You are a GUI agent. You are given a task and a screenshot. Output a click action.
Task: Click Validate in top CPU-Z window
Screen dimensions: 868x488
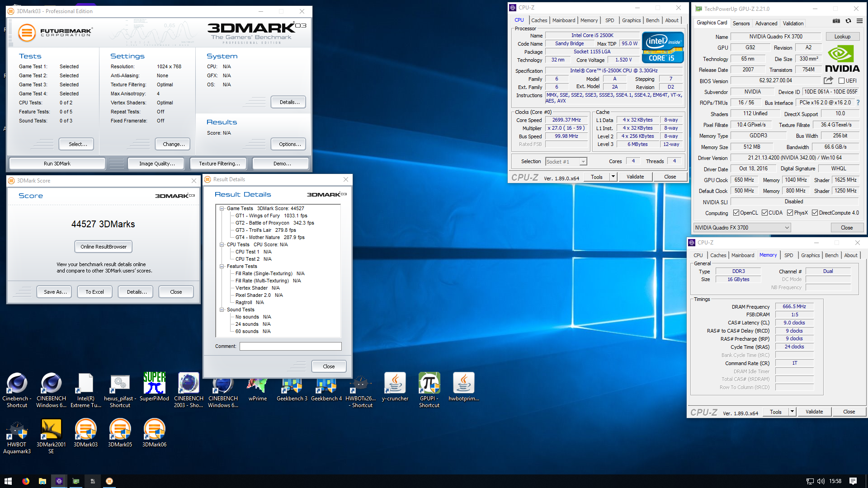635,177
